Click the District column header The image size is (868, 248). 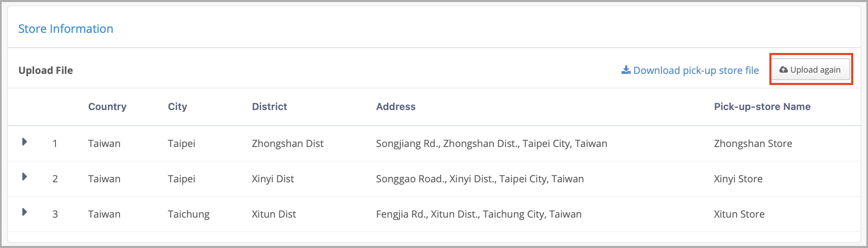pyautogui.click(x=270, y=107)
